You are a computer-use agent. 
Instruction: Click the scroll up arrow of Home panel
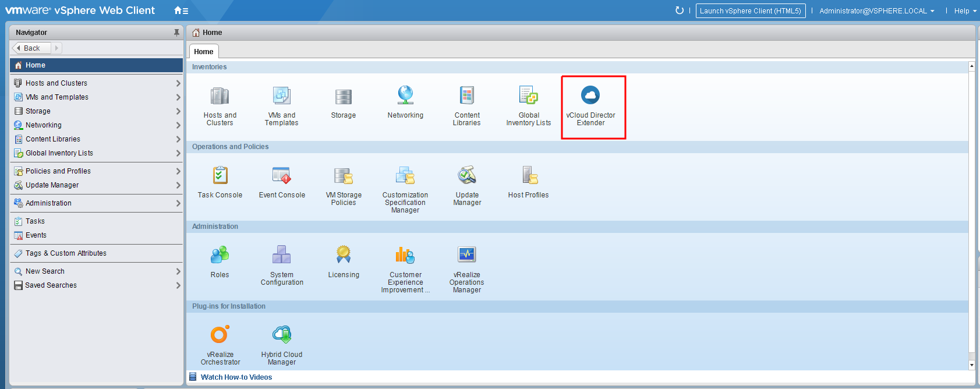(971, 66)
